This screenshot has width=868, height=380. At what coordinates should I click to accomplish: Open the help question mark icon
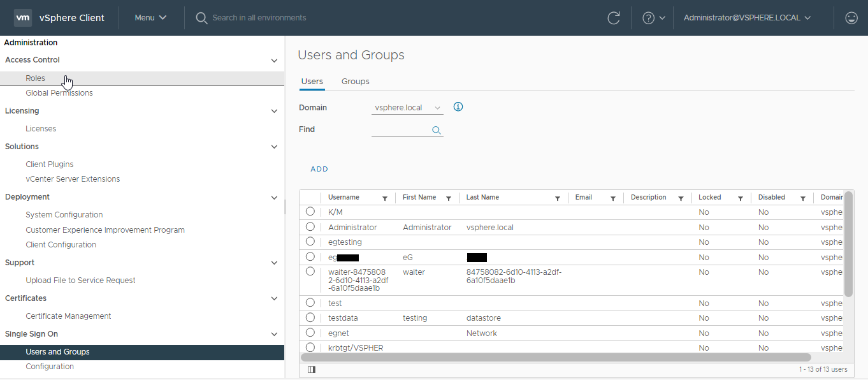[x=649, y=18]
